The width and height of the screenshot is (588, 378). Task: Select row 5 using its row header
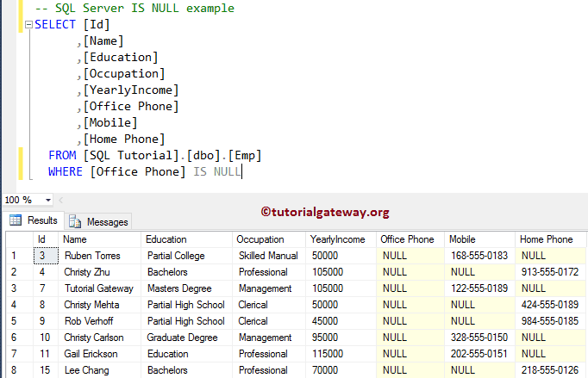(x=15, y=321)
